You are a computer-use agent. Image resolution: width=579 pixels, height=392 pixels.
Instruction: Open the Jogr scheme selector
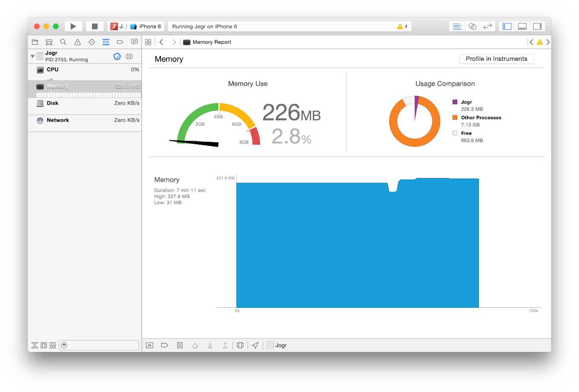[117, 26]
